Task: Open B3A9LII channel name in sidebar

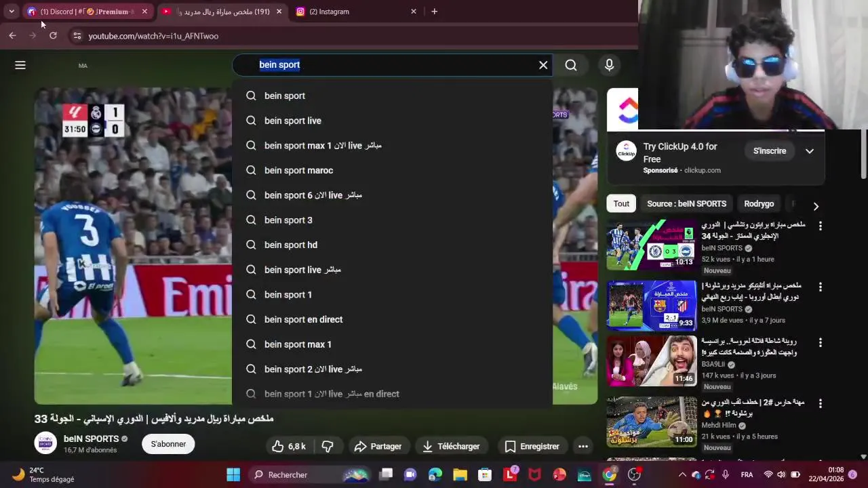Action: pyautogui.click(x=713, y=364)
